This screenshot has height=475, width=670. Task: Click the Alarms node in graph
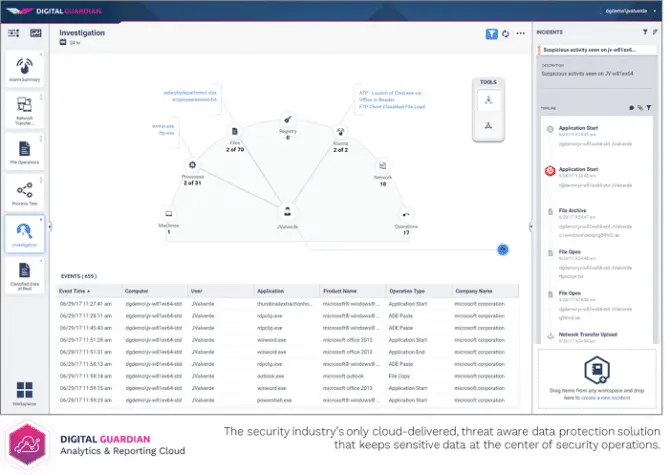340,132
